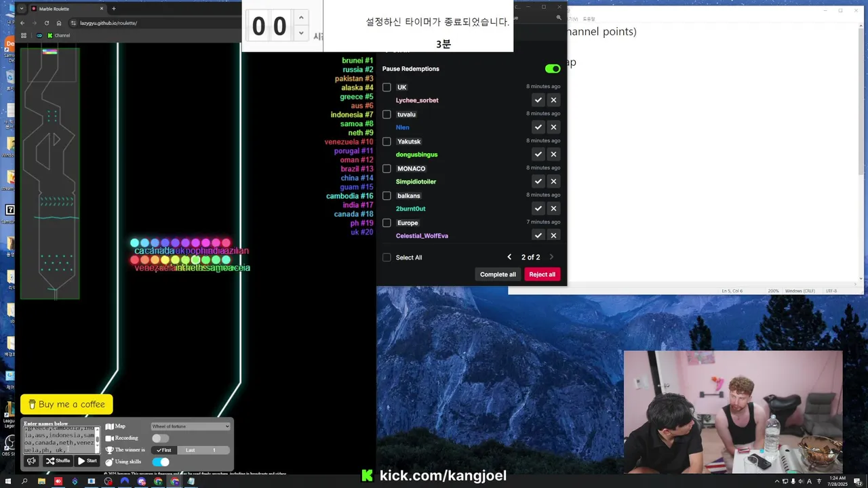Click the brunei #1 ranking entry
Screen dimensions: 868x488
pos(357,60)
